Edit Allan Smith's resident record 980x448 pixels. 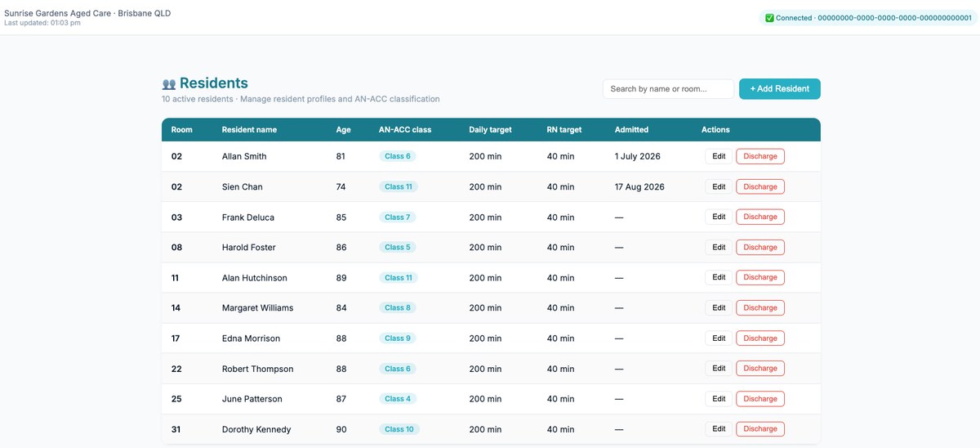coord(719,156)
